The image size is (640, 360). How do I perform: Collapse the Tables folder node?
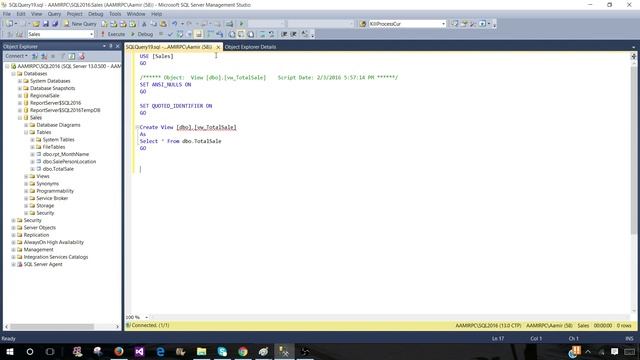pos(26,132)
